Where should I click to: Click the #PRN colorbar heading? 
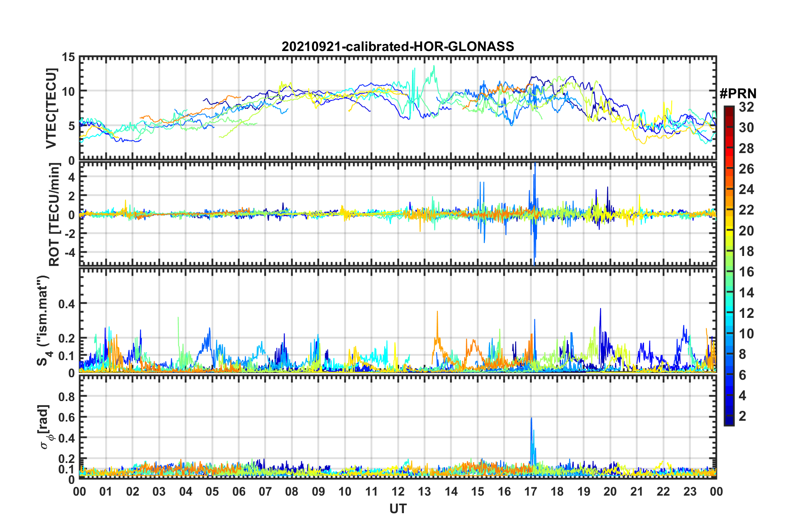tap(738, 93)
